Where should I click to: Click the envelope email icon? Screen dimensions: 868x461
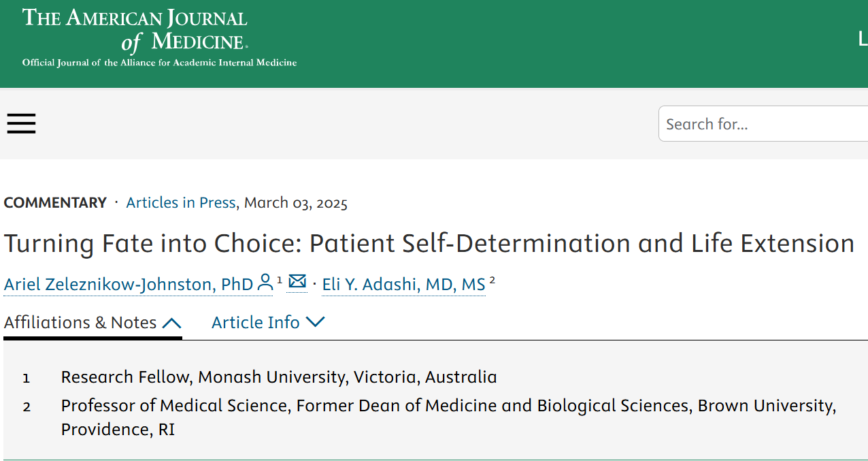click(297, 281)
